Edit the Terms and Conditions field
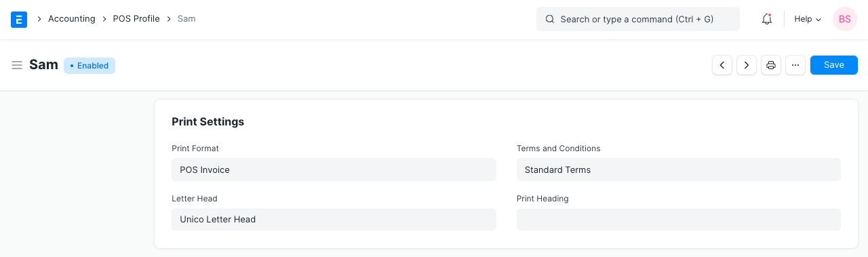The height and width of the screenshot is (257, 868). [679, 170]
